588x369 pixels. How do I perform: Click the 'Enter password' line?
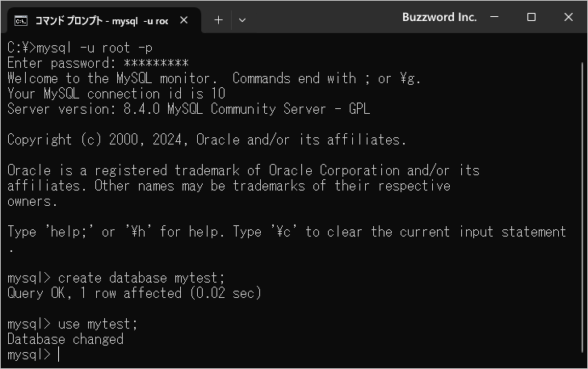98,63
